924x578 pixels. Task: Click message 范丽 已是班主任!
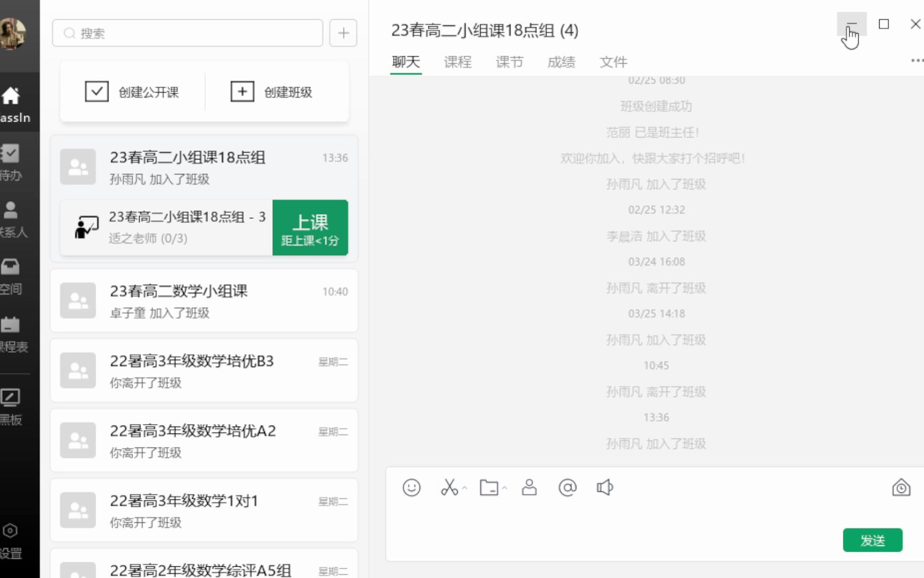[653, 132]
